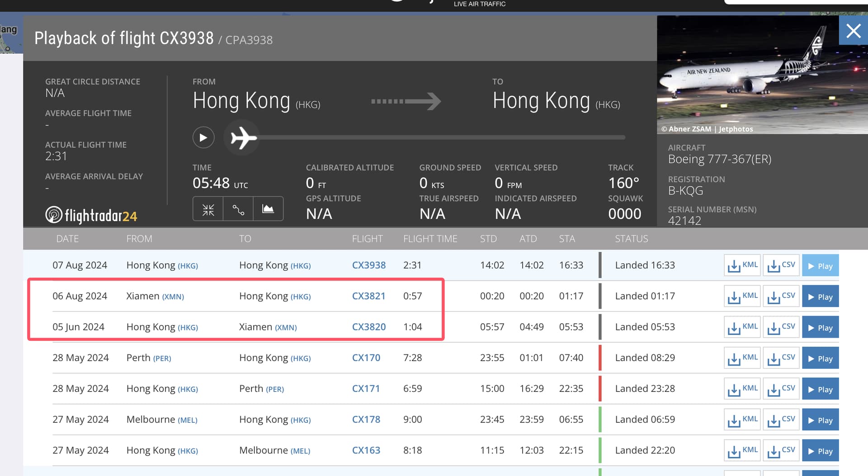Download CSV for the CX3821 flight
The image size is (868, 476).
pyautogui.click(x=781, y=297)
